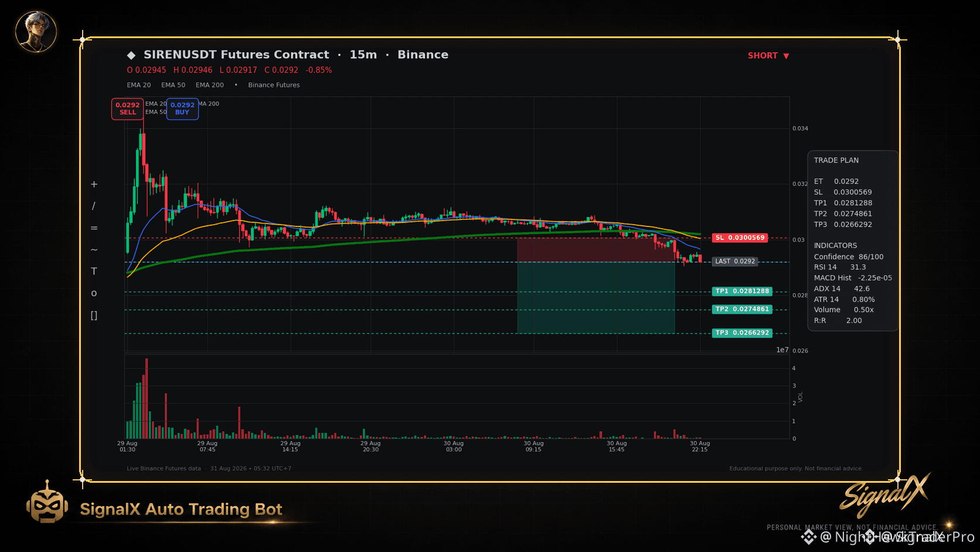Click the Binance Futures source label

pos(274,85)
